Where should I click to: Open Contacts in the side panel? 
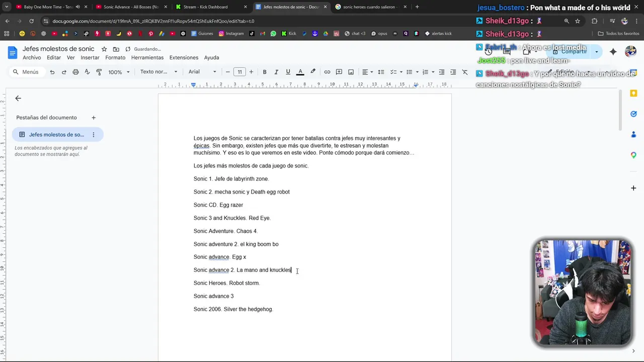point(633,134)
